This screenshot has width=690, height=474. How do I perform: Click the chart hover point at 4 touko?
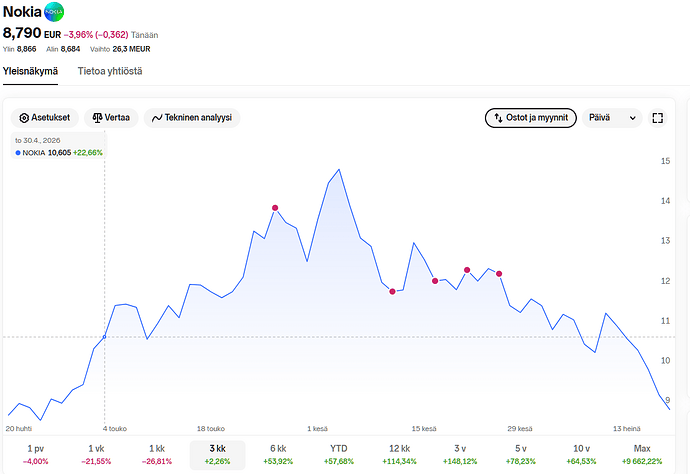(104, 337)
